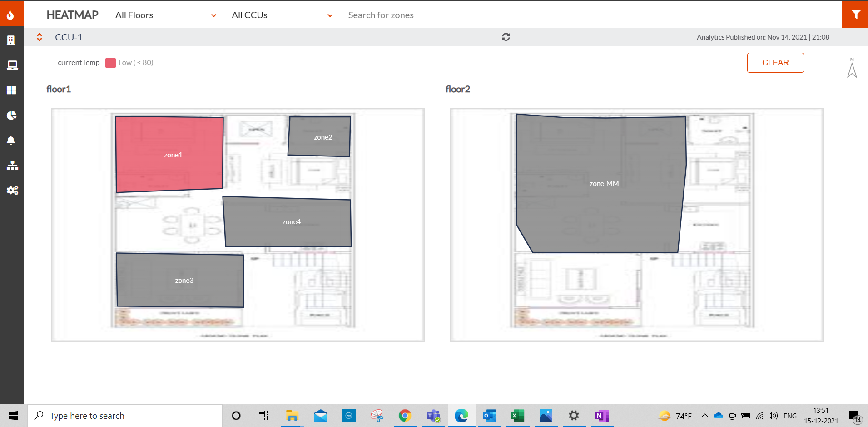Click the HEATMAP page title

pyautogui.click(x=72, y=15)
